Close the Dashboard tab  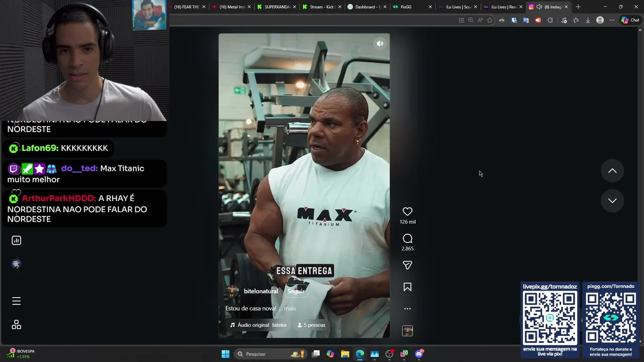(x=385, y=7)
